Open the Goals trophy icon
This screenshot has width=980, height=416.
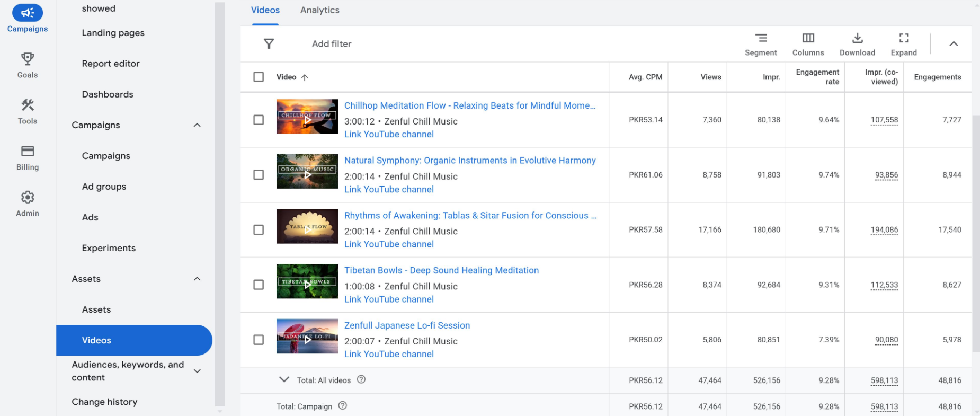28,59
